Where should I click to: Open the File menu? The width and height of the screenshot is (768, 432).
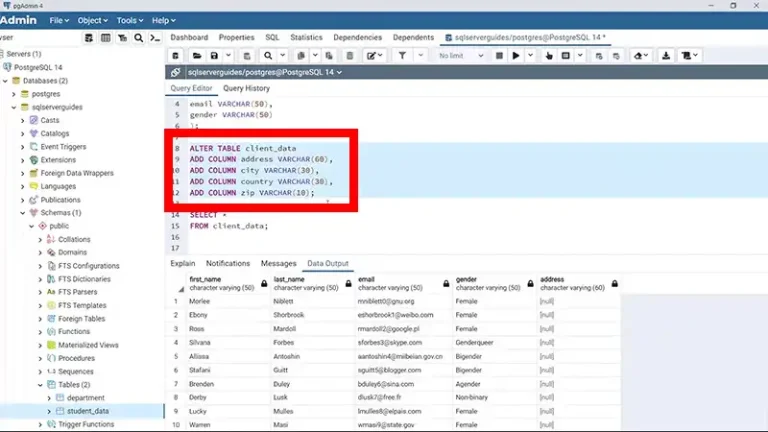coord(59,21)
